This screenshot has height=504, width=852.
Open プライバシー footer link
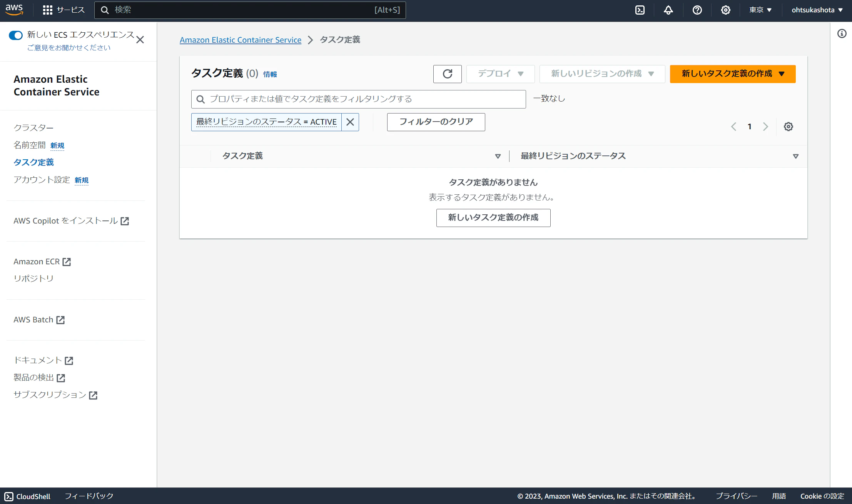(x=737, y=496)
